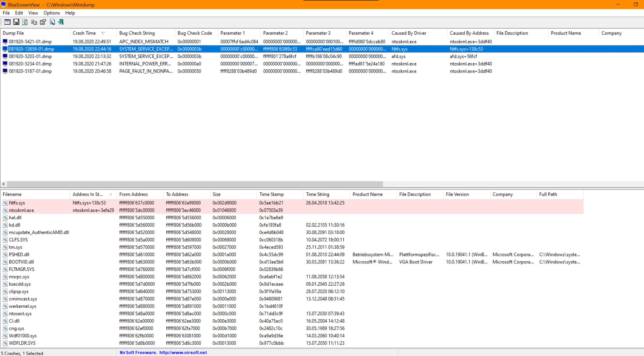Image resolution: width=644 pixels, height=356 pixels.
Task: Sort by Crash Time column header
Action: click(x=84, y=33)
